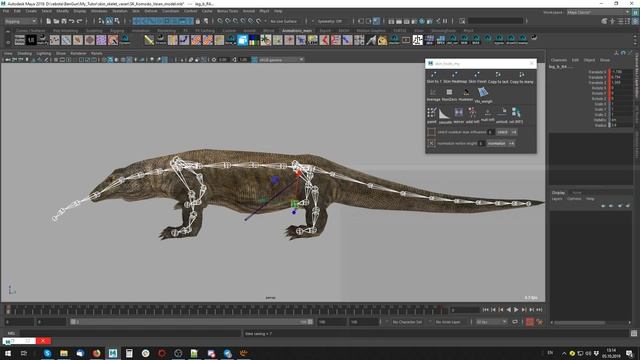Click the check button in skin tools
The width and height of the screenshot is (640, 360).
[x=502, y=132]
